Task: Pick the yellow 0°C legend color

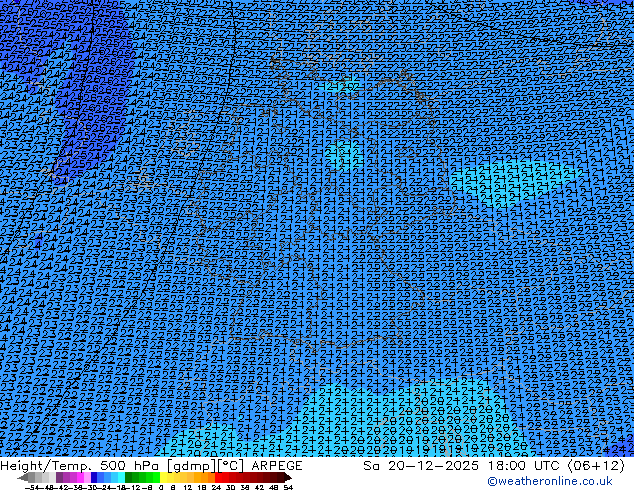Action: coord(163,477)
